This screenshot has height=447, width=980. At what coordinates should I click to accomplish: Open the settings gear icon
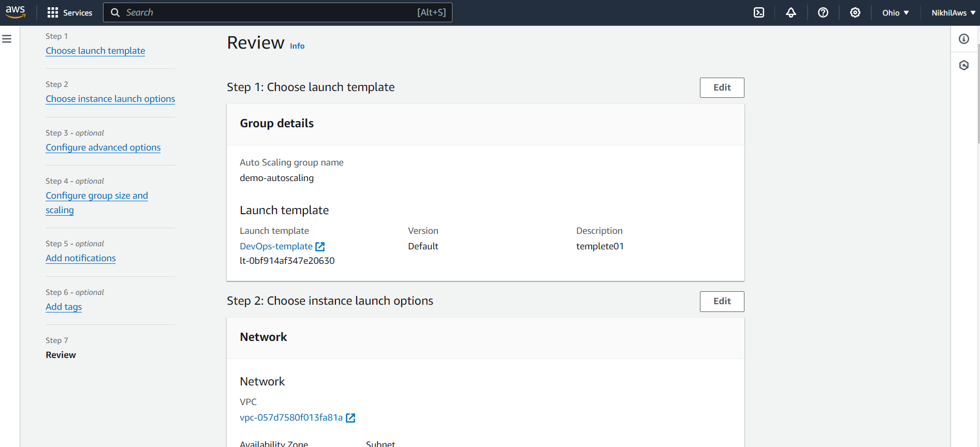click(x=855, y=12)
